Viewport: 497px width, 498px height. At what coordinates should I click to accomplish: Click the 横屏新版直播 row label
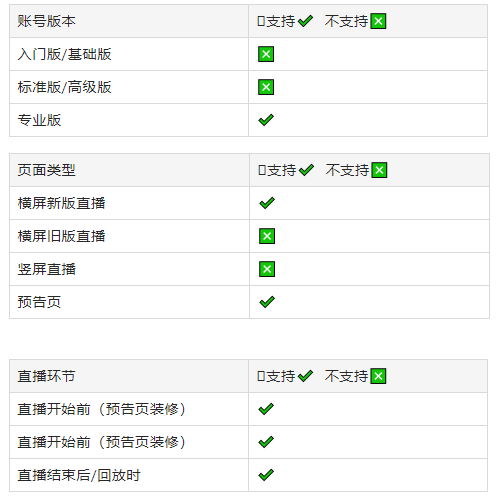(61, 203)
